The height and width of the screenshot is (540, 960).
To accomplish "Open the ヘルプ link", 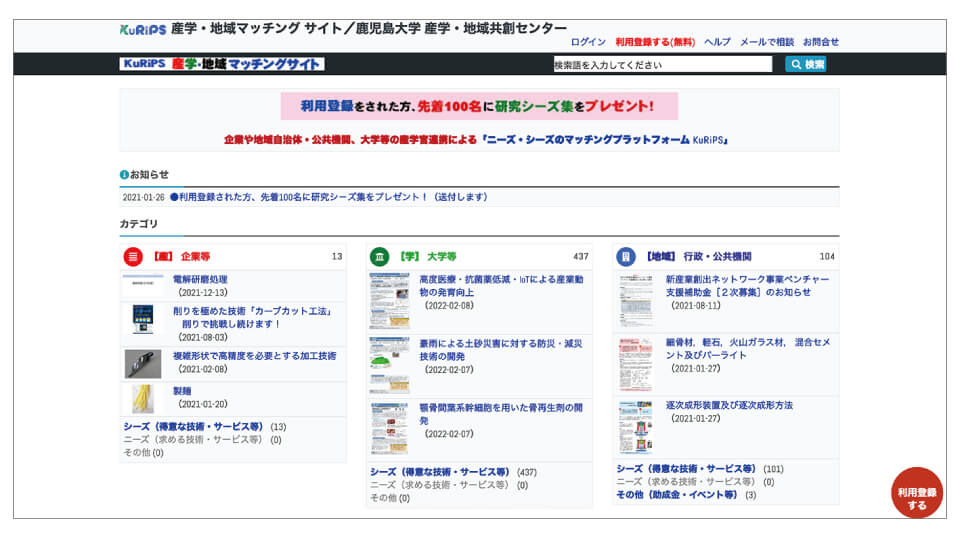I will click(x=717, y=42).
